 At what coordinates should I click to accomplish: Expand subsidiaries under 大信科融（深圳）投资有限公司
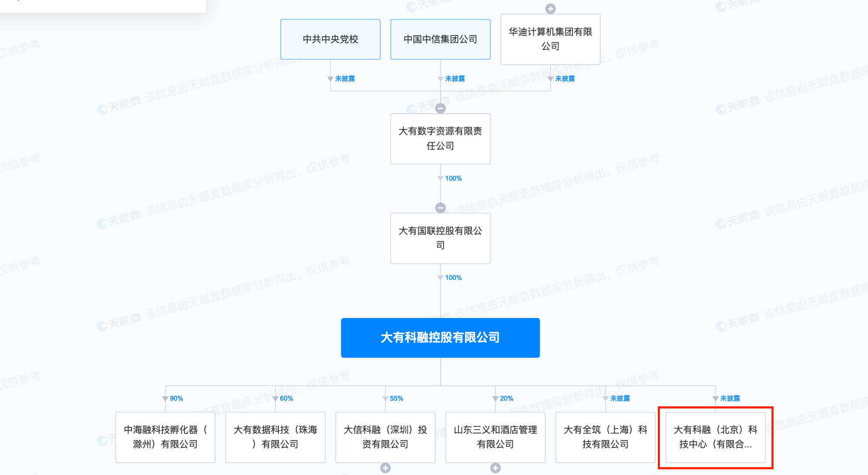(x=385, y=468)
